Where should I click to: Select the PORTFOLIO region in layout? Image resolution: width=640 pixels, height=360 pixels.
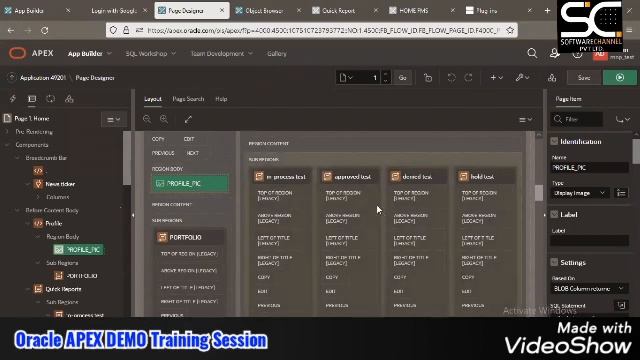tap(189, 237)
